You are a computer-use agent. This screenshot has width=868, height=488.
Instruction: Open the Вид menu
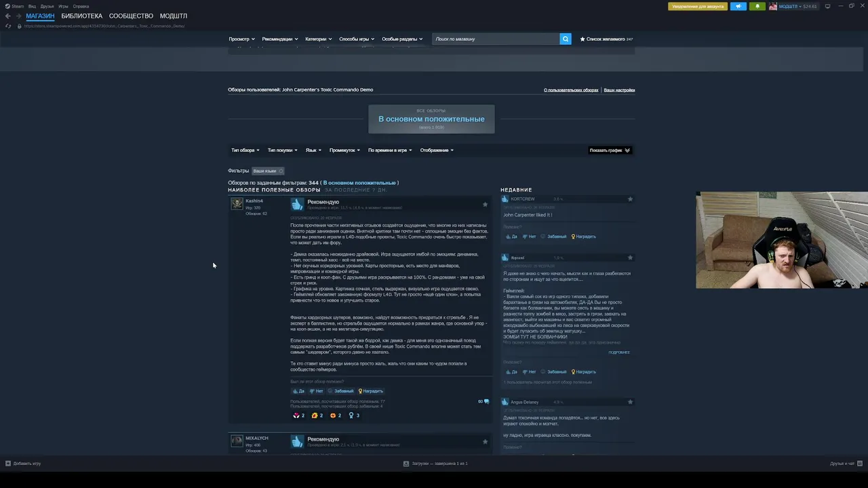(x=32, y=6)
